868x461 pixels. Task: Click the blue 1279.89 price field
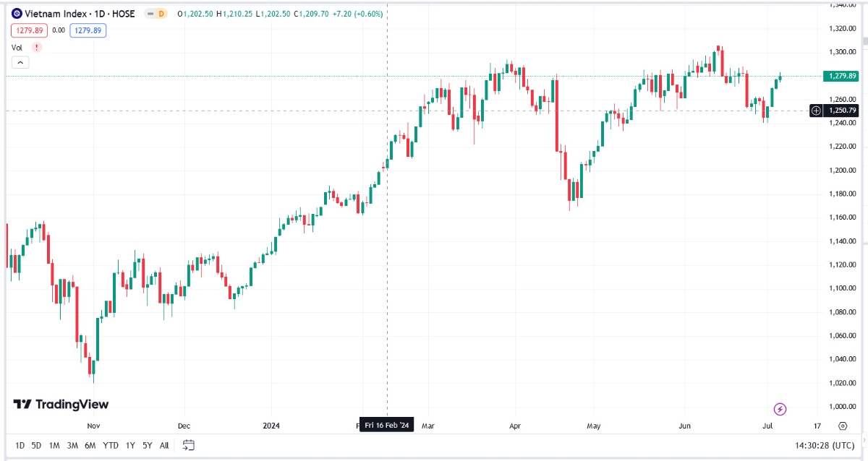(x=88, y=30)
